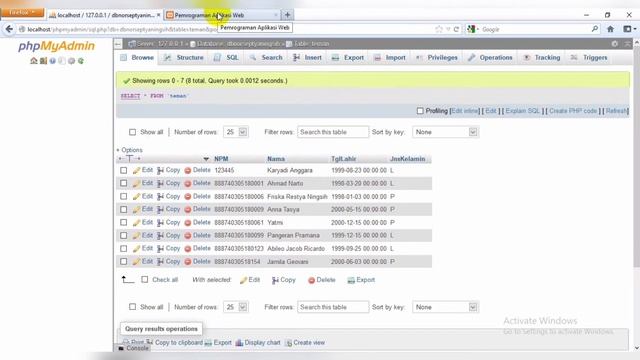Click the Edit inline link
The height and width of the screenshot is (360, 640).
click(464, 111)
